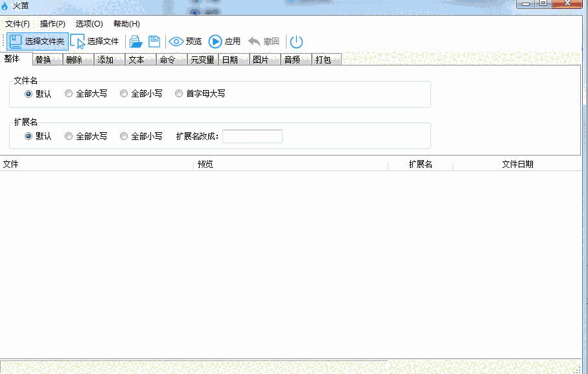The height and width of the screenshot is (374, 588).
Task: Set extension case to 全部小写
Action: [x=123, y=135]
